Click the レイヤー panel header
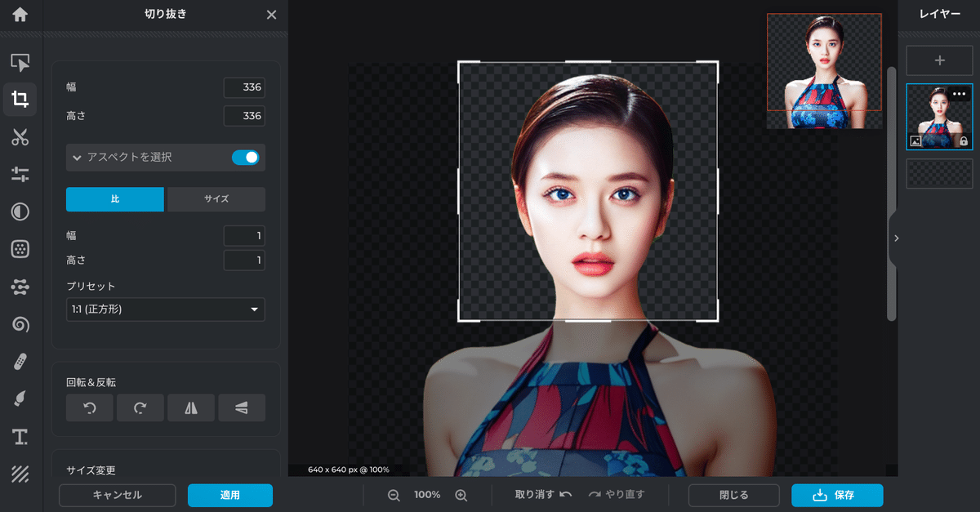Screen dimensions: 980x512 point(939,15)
